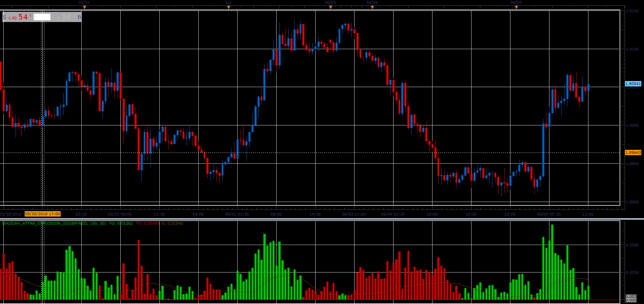Click the 1.9100 price axis label
The width and height of the screenshot is (644, 304).
point(632,49)
